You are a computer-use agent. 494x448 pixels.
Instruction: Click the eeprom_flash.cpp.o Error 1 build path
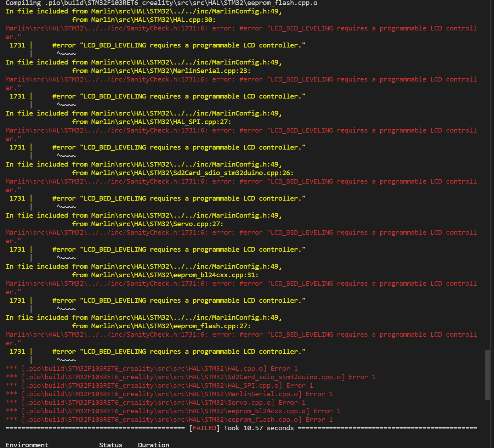pyautogui.click(x=161, y=420)
